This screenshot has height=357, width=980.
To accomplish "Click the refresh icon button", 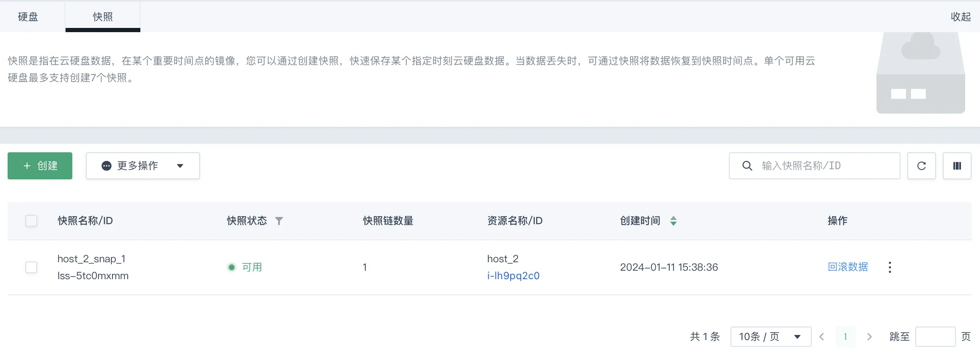I will [921, 166].
